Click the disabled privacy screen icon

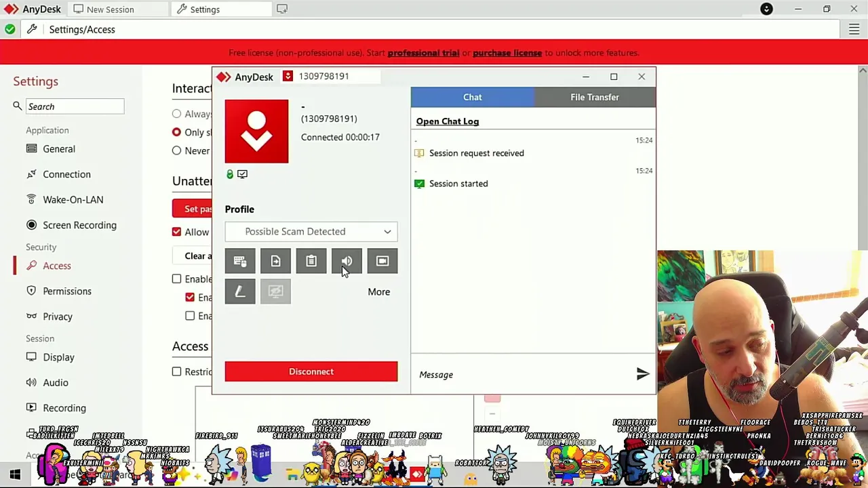tap(275, 291)
